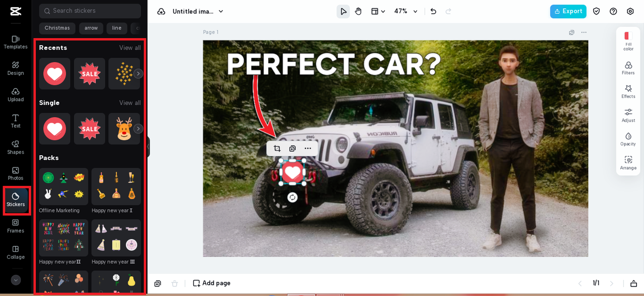644x296 pixels.
Task: Go to previous page arrow
Action: (x=580, y=283)
